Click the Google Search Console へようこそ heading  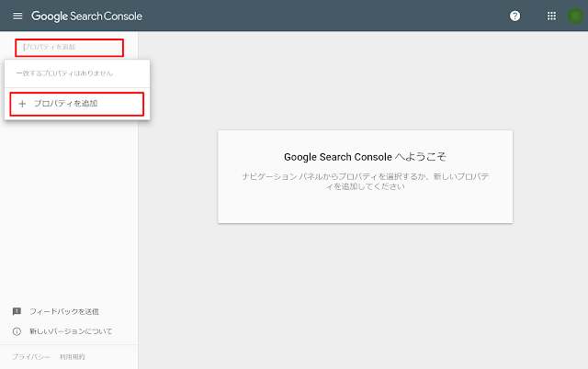click(x=365, y=157)
